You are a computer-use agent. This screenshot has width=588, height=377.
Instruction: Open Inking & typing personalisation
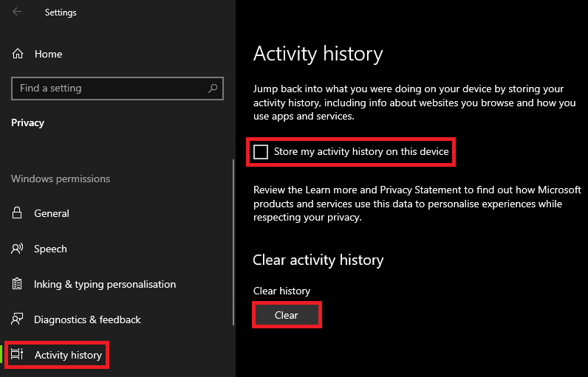pos(105,284)
